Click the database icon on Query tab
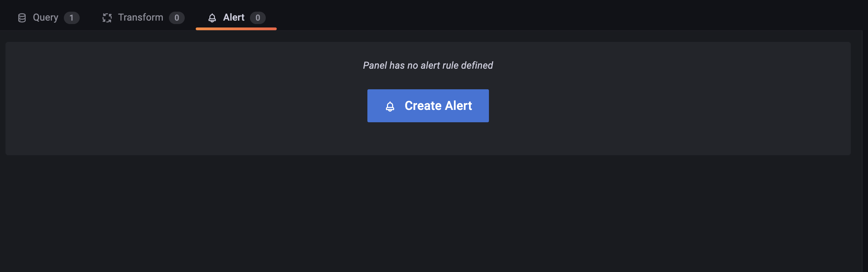Viewport: 868px width, 272px height. pyautogui.click(x=22, y=18)
